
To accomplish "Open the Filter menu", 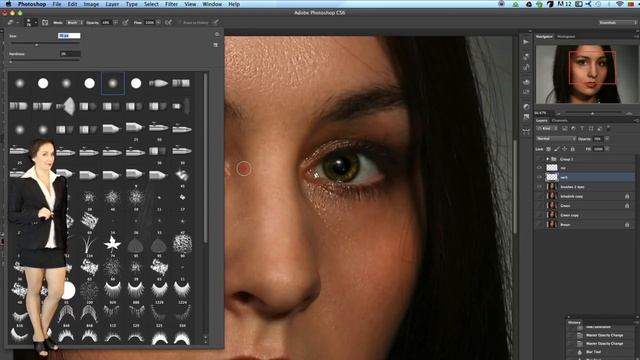I will point(171,4).
